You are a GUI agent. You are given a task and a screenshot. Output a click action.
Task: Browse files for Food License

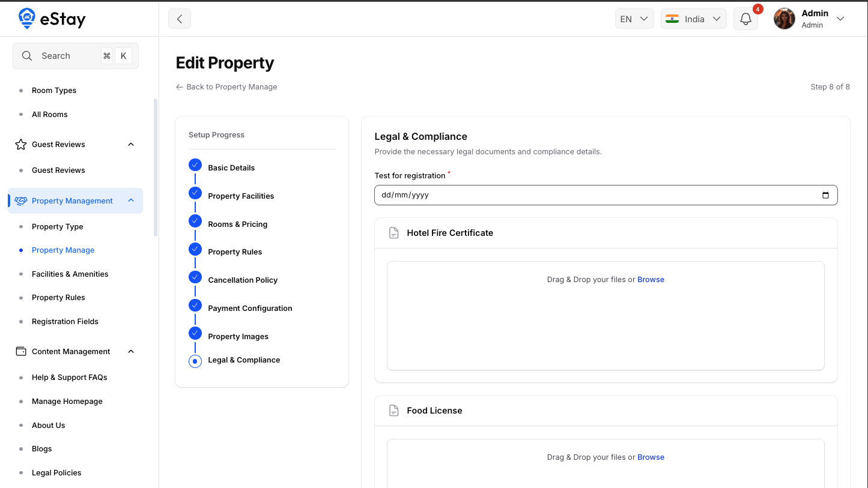click(x=651, y=457)
